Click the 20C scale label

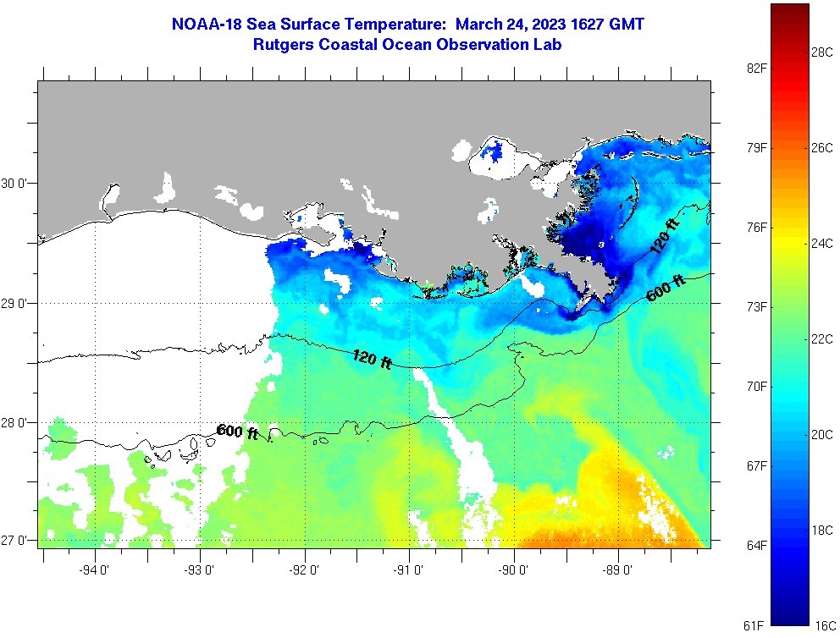point(821,434)
